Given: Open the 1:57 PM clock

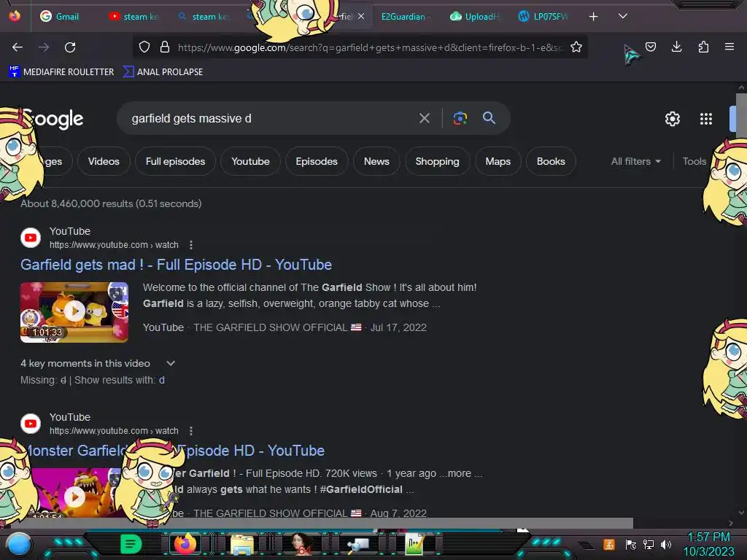Looking at the screenshot, I should (x=709, y=537).
